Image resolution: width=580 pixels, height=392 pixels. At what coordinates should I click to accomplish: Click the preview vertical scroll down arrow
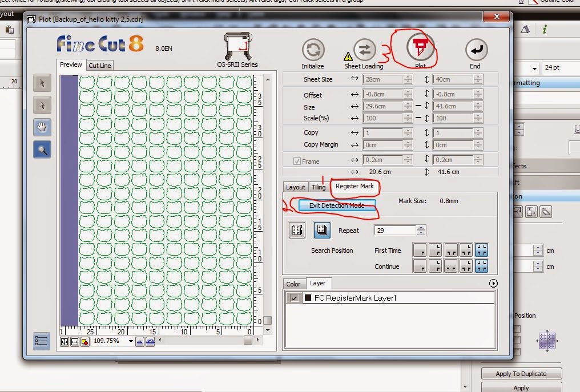coord(268,330)
